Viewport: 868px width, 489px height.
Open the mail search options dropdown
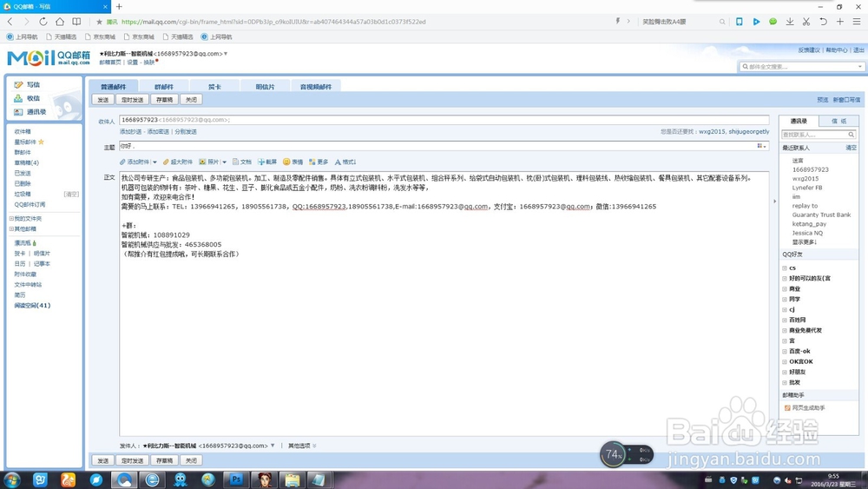[x=859, y=67]
